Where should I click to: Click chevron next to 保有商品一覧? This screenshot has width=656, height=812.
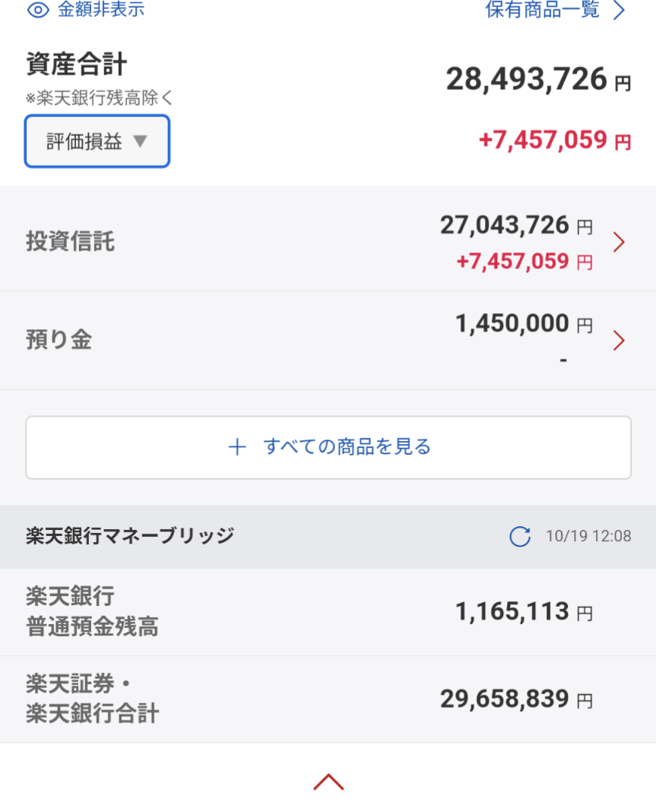(x=619, y=10)
